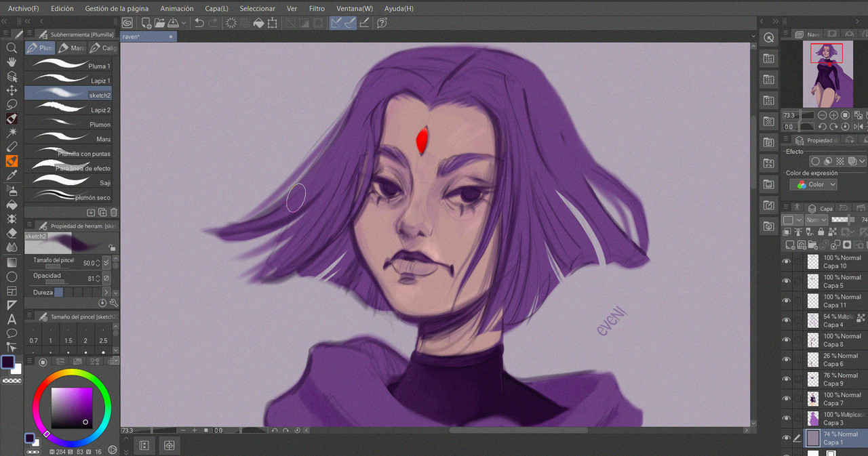This screenshot has width=868, height=456.
Task: Click the Fill bucket command icon
Action: (258, 22)
